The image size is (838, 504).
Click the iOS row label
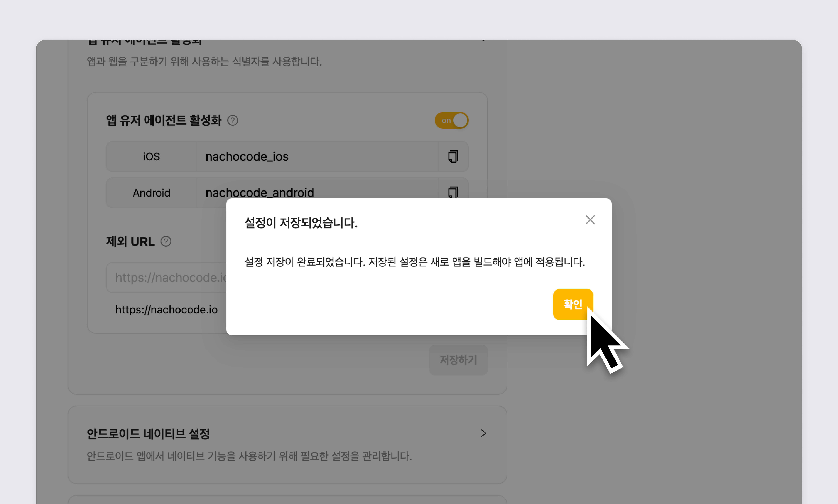coord(152,157)
